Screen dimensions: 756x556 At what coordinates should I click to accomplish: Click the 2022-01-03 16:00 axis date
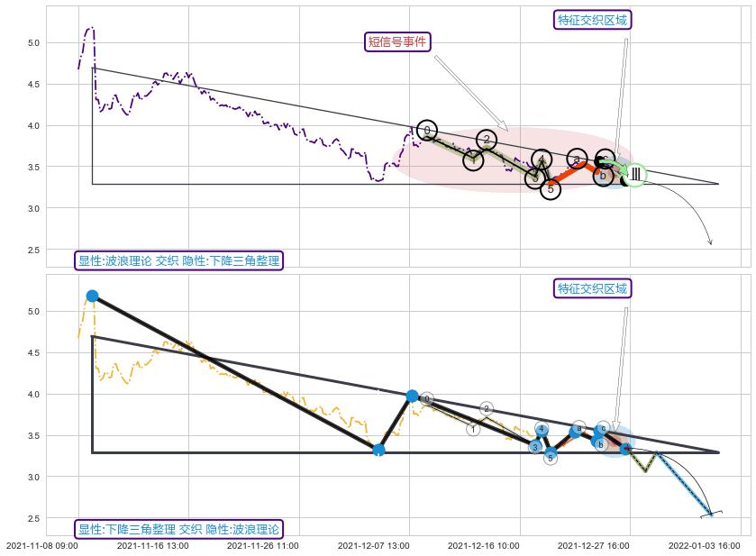pos(705,545)
